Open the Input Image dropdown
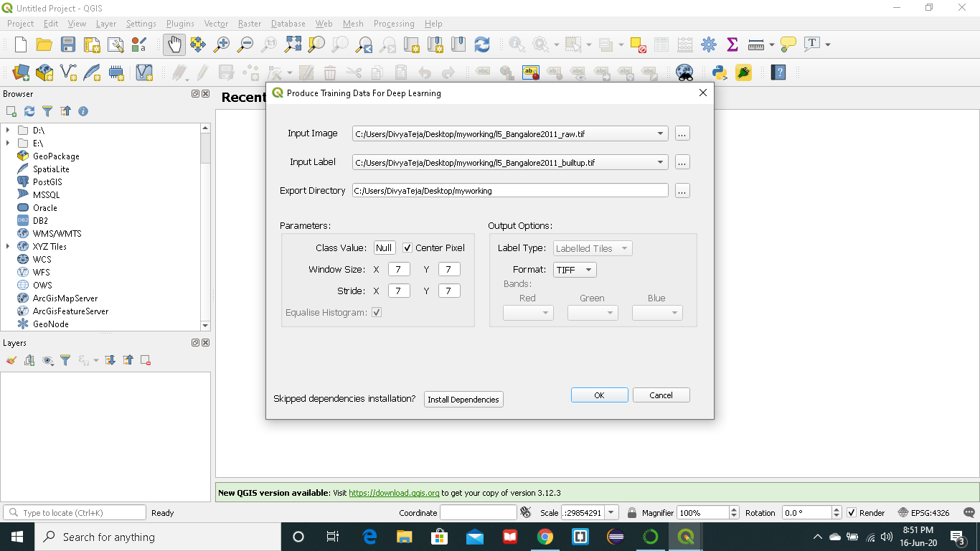This screenshot has height=551, width=980. point(660,133)
